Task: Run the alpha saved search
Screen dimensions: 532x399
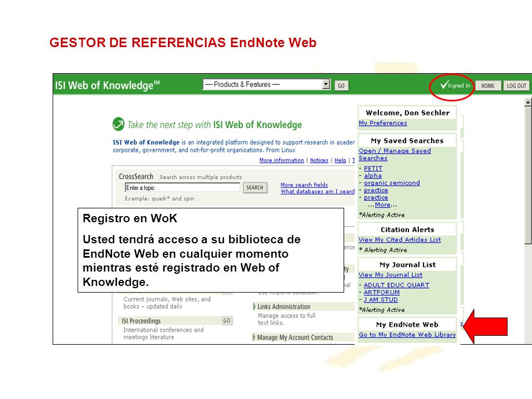Action: click(372, 176)
